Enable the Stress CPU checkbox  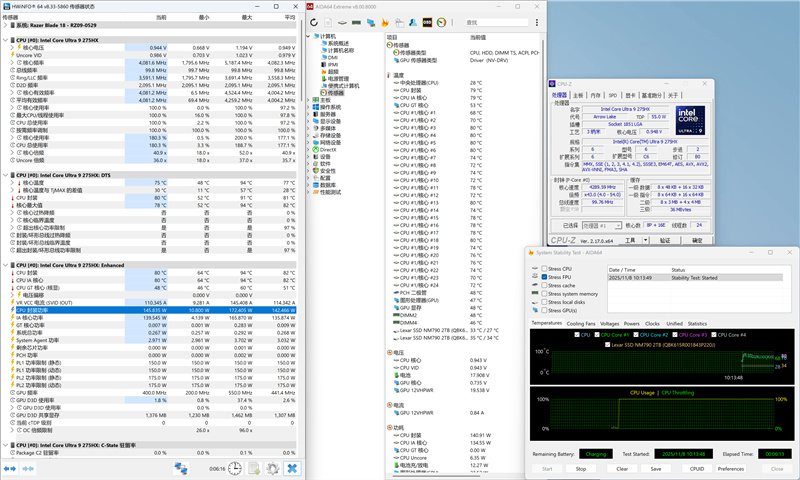[x=543, y=268]
